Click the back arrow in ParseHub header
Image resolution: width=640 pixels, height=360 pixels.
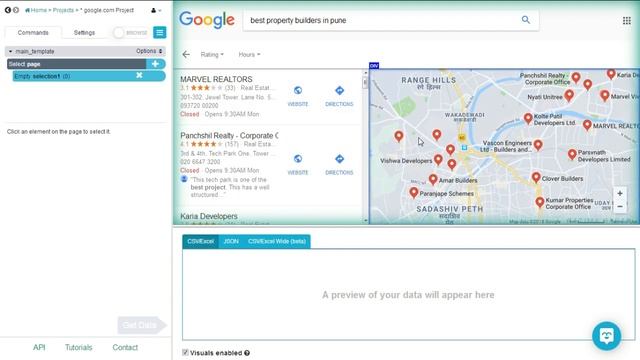point(7,10)
